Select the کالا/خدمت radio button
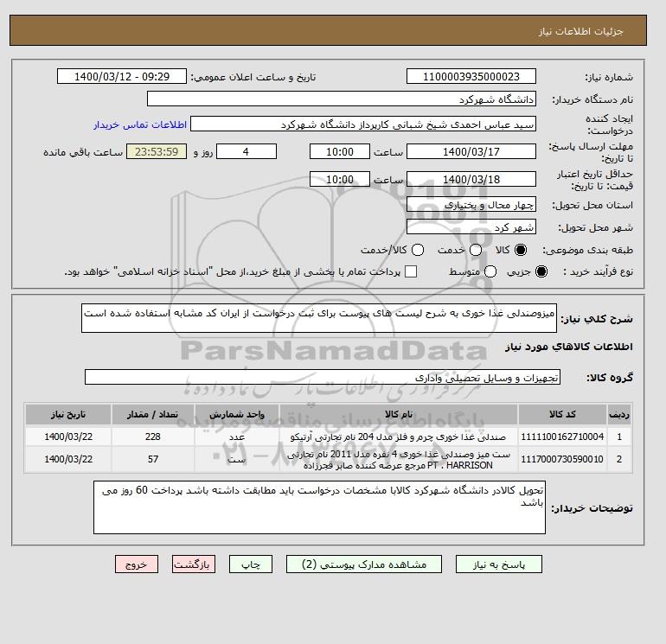Screen dimensions: 666x644 click(x=418, y=250)
